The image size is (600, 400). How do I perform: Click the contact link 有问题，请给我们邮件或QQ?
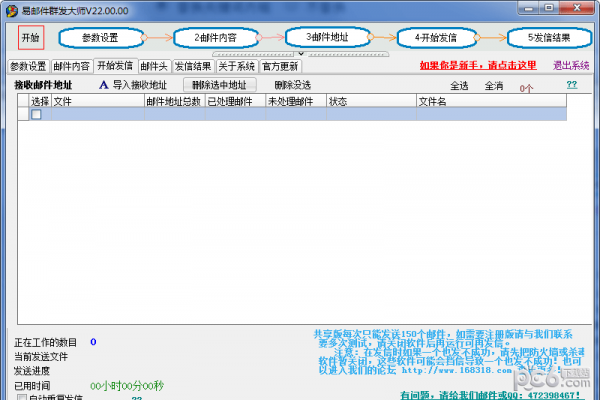coord(490,395)
